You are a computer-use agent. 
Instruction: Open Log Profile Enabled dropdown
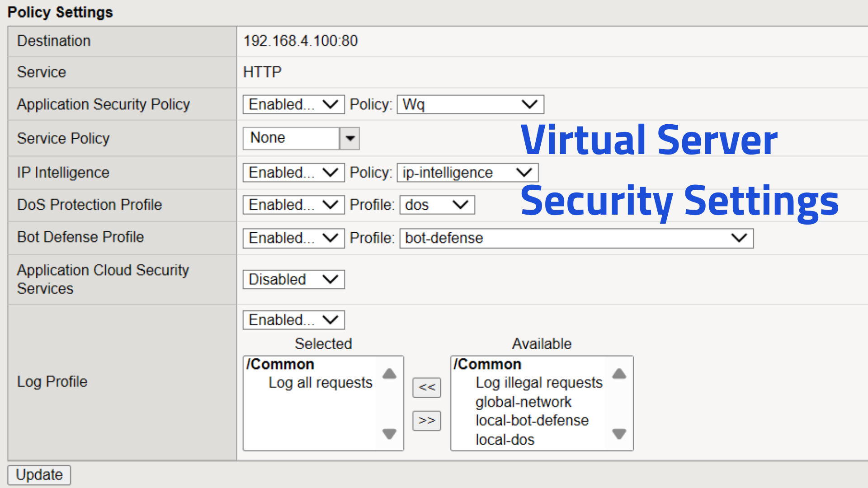click(293, 320)
